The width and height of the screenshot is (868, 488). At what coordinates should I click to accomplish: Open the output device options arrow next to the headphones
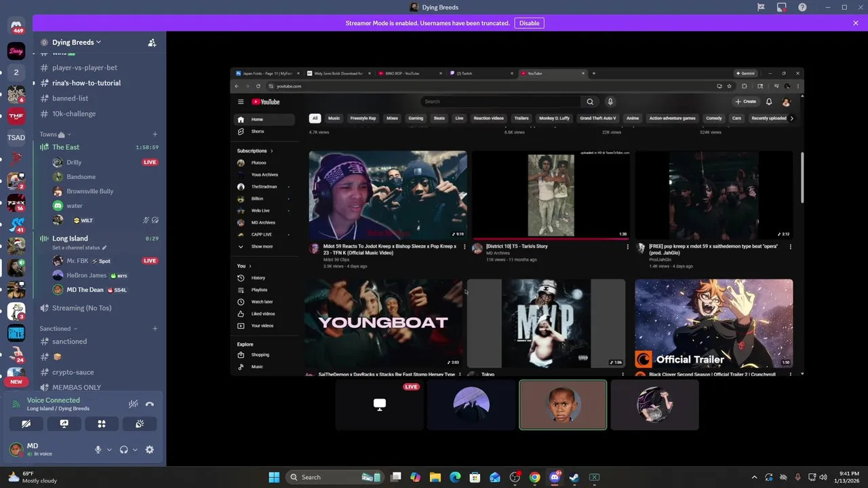point(135,450)
